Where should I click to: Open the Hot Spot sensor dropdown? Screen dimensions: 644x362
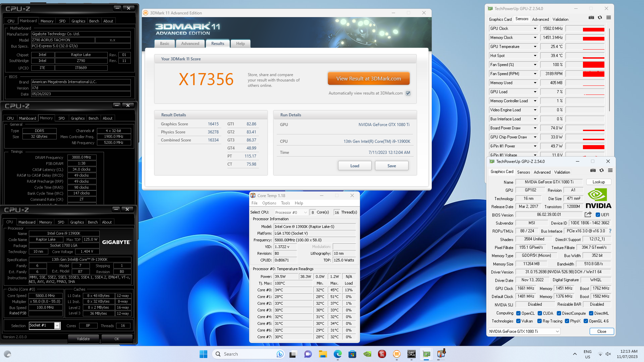pyautogui.click(x=535, y=56)
